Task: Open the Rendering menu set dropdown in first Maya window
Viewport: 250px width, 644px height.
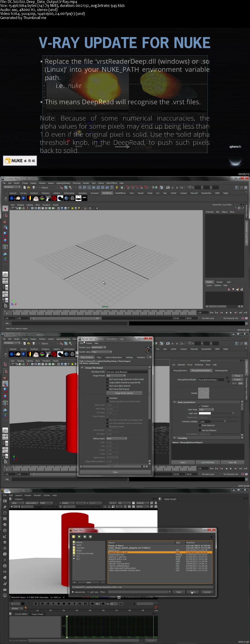Action: click(x=12, y=187)
